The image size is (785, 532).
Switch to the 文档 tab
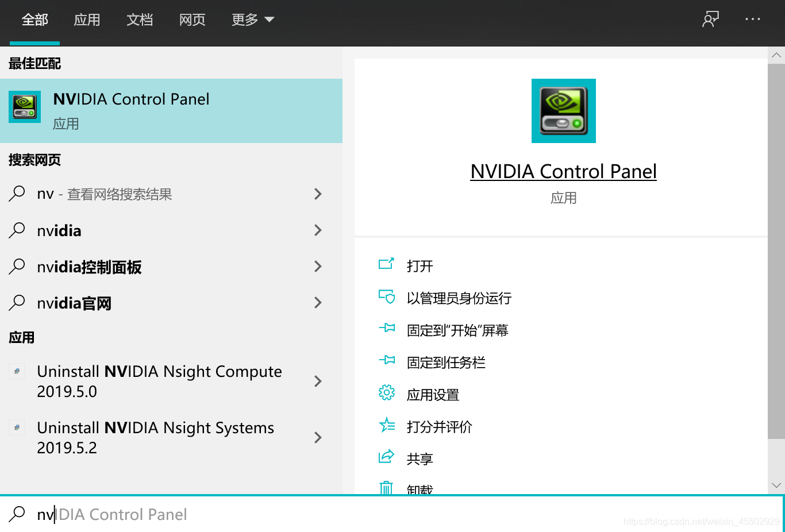click(140, 20)
